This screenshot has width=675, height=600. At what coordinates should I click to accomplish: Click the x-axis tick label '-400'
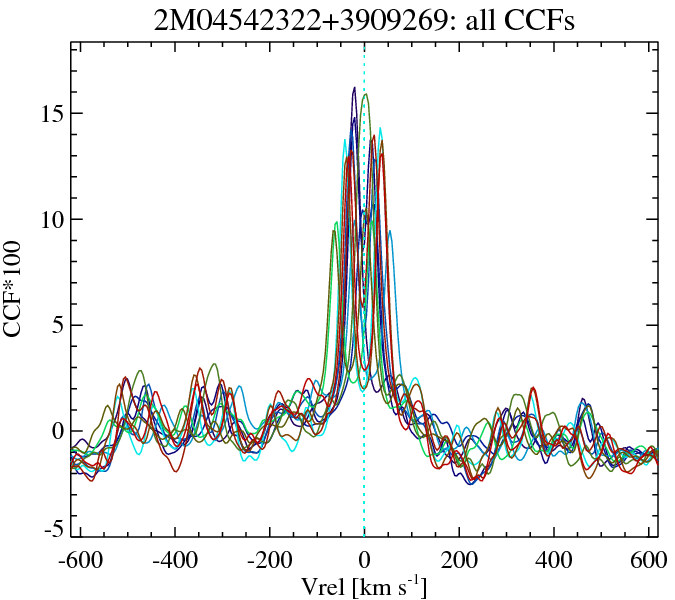(x=175, y=559)
